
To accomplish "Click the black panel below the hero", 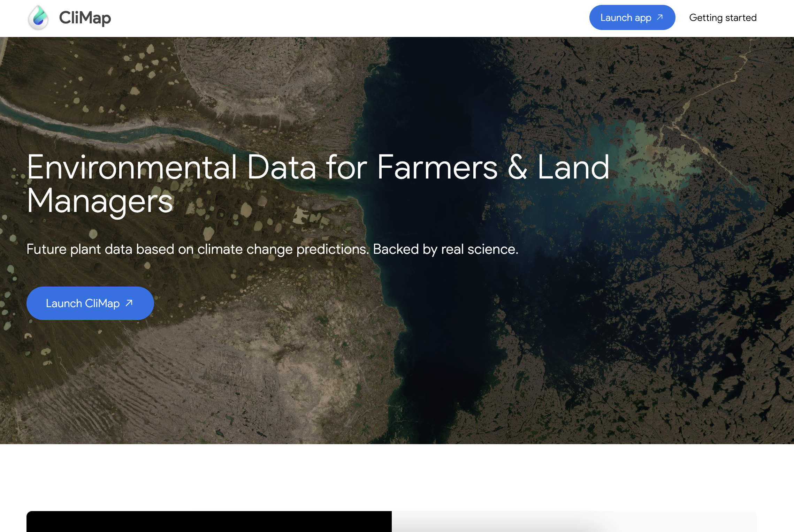I will [x=209, y=522].
